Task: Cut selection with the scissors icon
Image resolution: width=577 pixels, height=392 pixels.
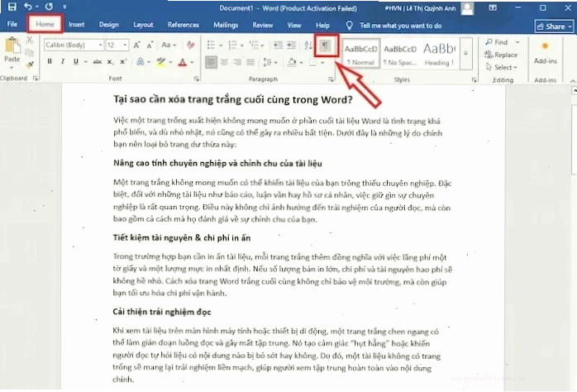Action: click(x=30, y=41)
